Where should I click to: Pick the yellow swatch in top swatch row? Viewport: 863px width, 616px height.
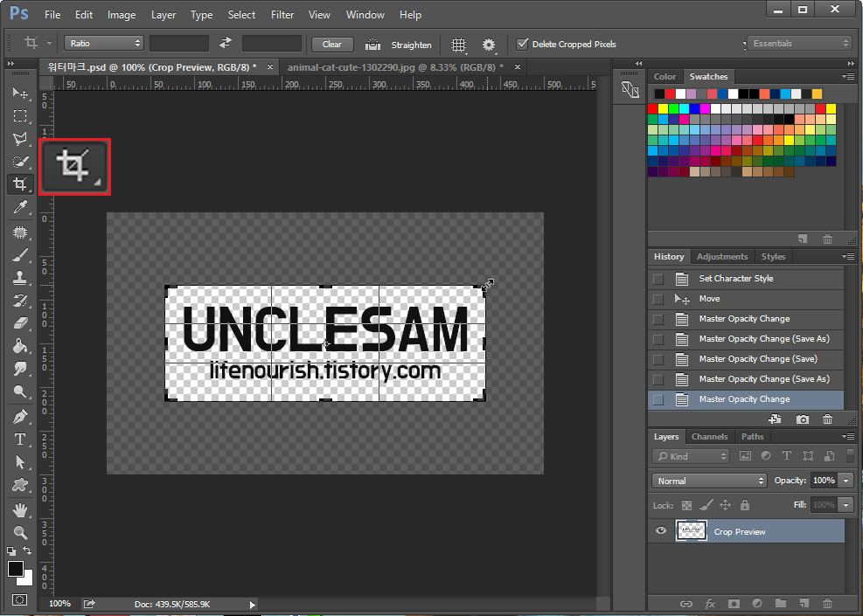(817, 94)
